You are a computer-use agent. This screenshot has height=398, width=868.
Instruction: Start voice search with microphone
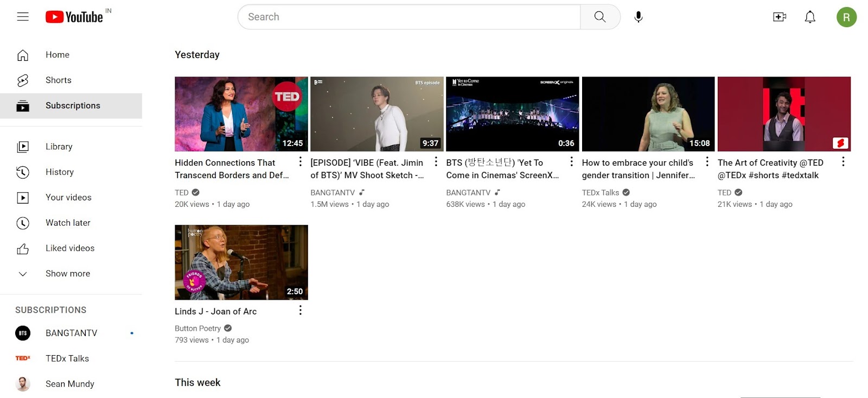[x=639, y=17]
